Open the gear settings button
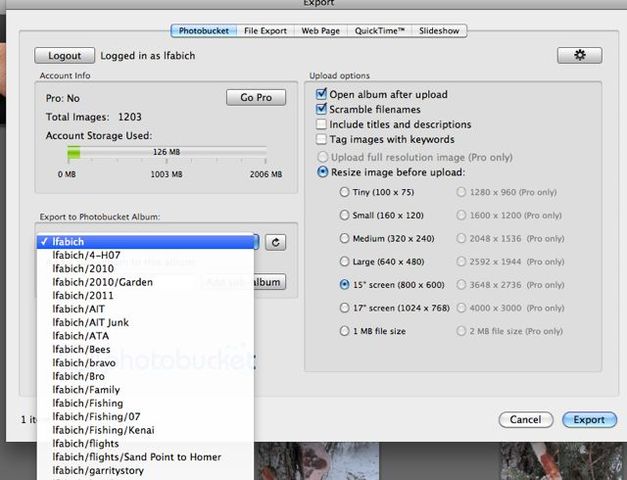This screenshot has width=627, height=480. coord(579,55)
